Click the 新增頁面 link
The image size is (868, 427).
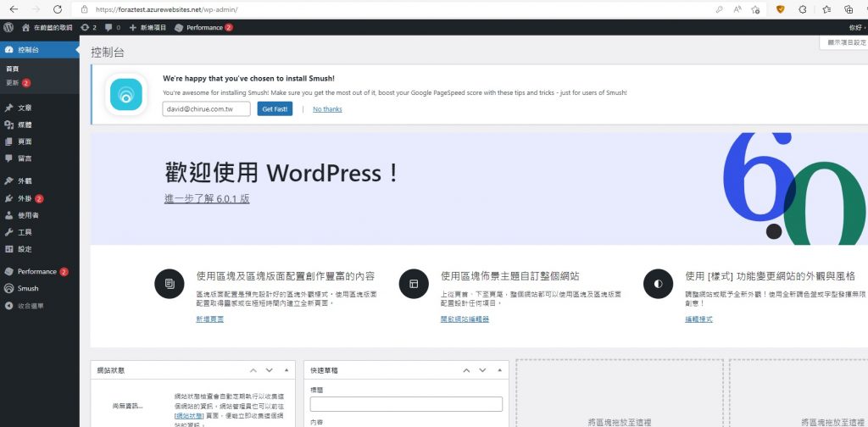[x=210, y=319]
